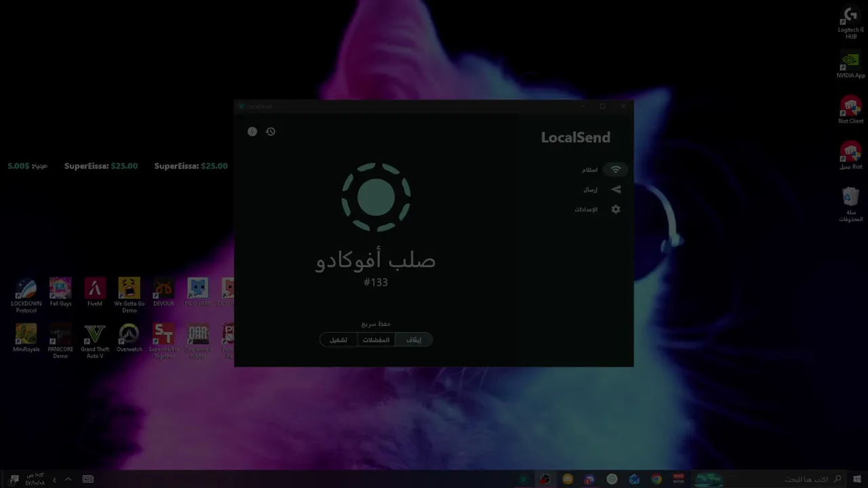Open the الإعدادات (Settings) tab
Image resolution: width=868 pixels, height=488 pixels.
click(x=599, y=209)
